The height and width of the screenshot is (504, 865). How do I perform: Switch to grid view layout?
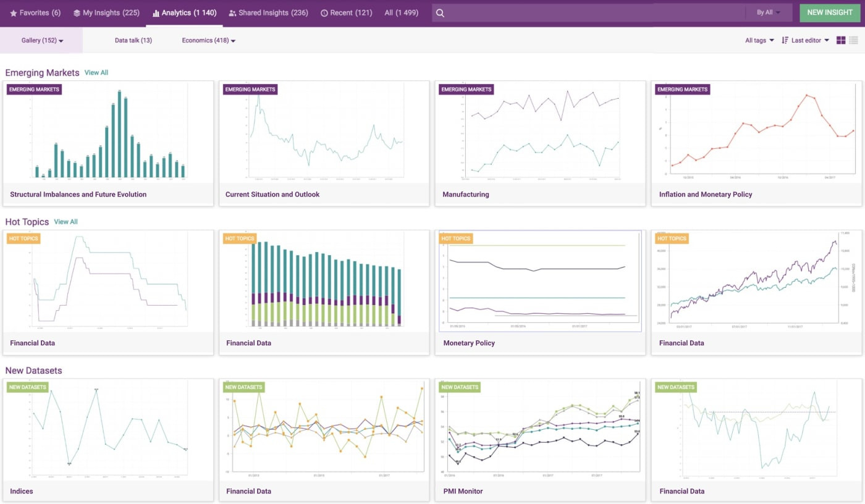841,40
